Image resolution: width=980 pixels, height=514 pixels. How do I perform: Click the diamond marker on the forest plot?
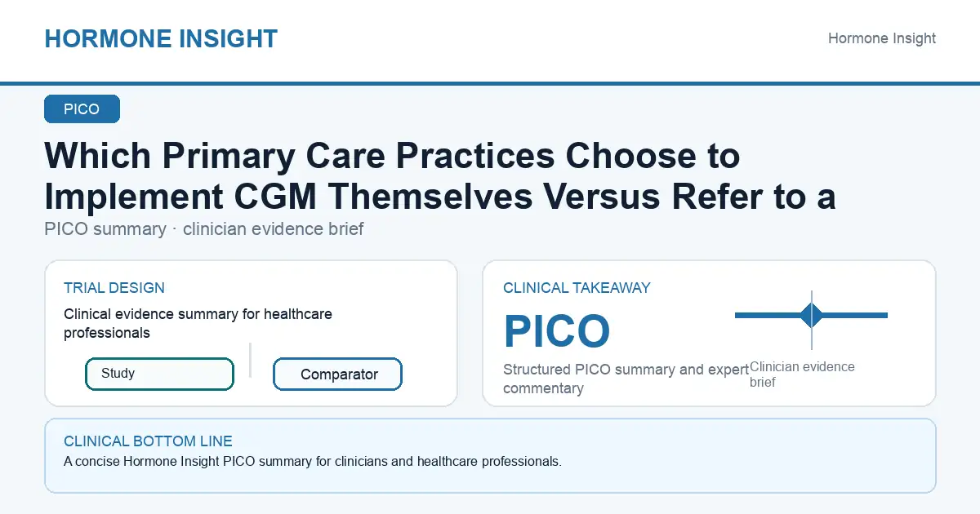(811, 315)
